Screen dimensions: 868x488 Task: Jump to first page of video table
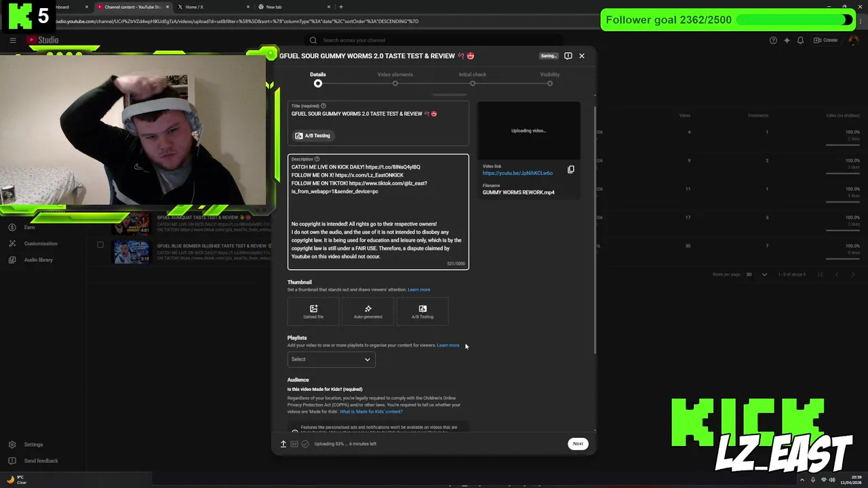(x=821, y=274)
